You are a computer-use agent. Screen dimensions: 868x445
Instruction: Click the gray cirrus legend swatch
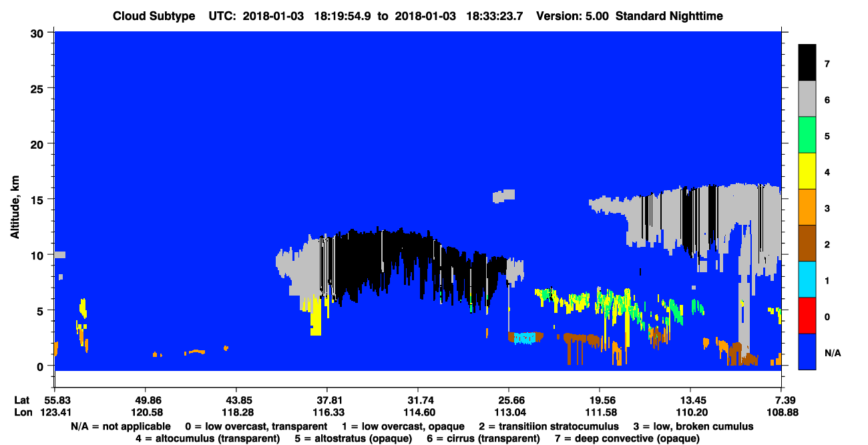click(807, 99)
